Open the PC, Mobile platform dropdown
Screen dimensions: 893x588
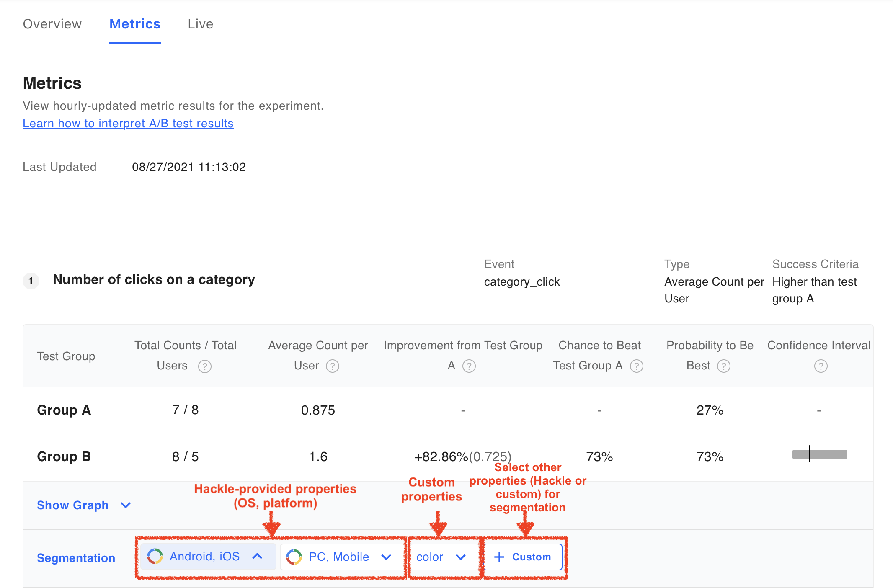pos(386,557)
